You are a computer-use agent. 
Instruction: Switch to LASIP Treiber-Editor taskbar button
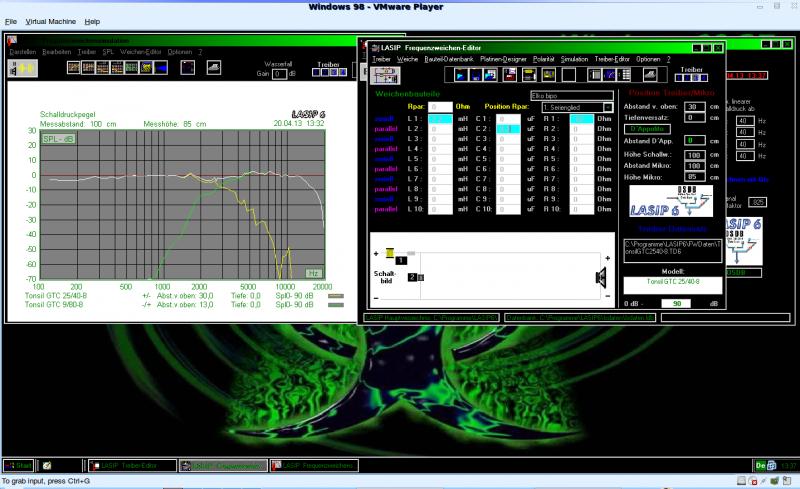(x=133, y=466)
